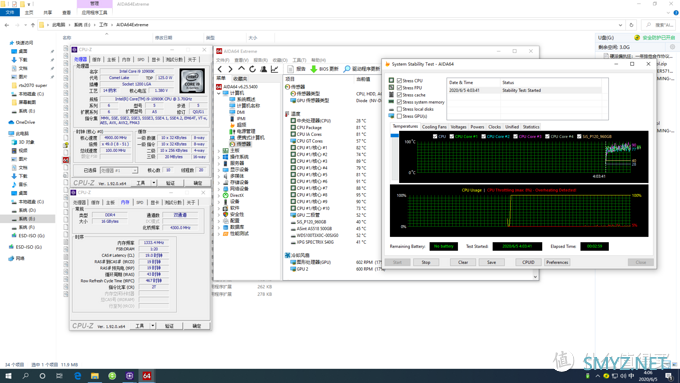Open Edge browser from the taskbar

[78, 376]
